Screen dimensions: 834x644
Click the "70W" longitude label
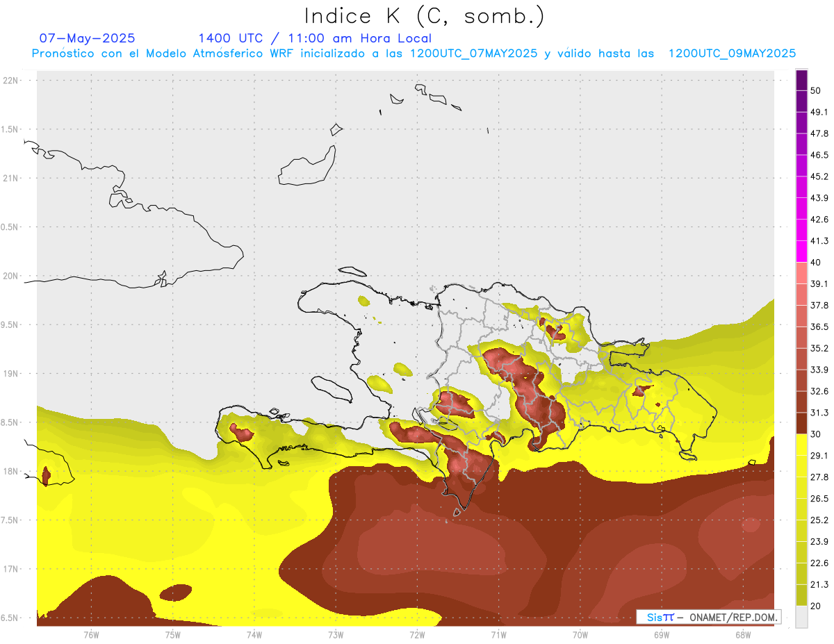580,635
